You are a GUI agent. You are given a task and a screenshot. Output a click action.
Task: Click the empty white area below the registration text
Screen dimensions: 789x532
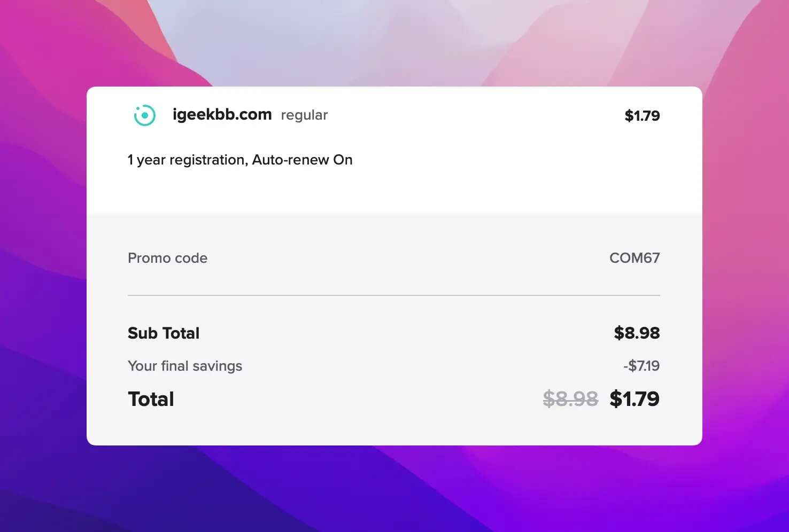[394, 192]
